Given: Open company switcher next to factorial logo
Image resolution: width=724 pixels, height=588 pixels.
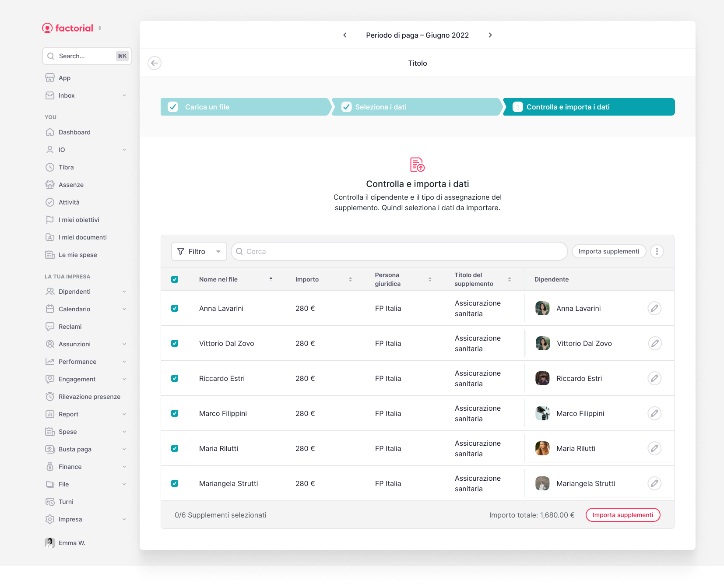Looking at the screenshot, I should pos(100,28).
